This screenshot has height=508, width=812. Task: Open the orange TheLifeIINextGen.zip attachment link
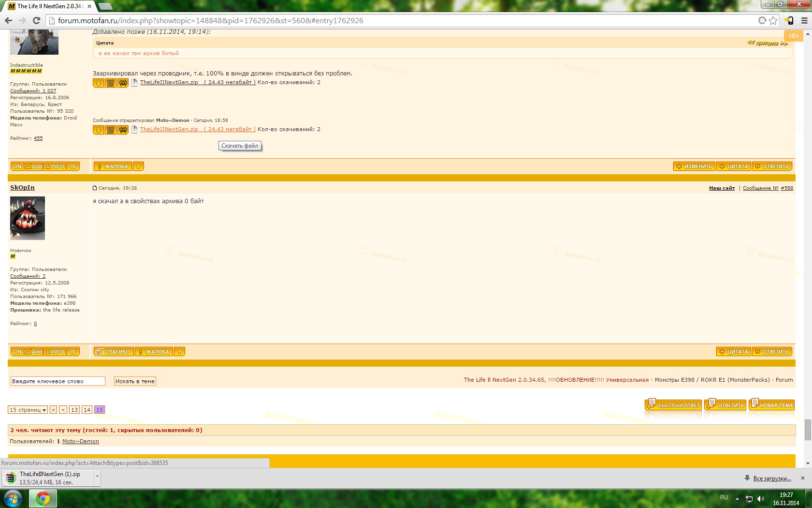(x=198, y=129)
